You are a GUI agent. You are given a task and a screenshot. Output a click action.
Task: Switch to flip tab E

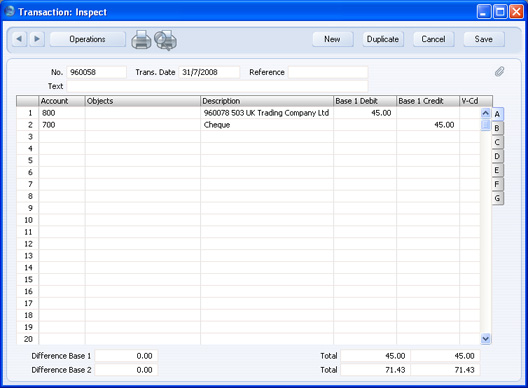[x=497, y=170]
